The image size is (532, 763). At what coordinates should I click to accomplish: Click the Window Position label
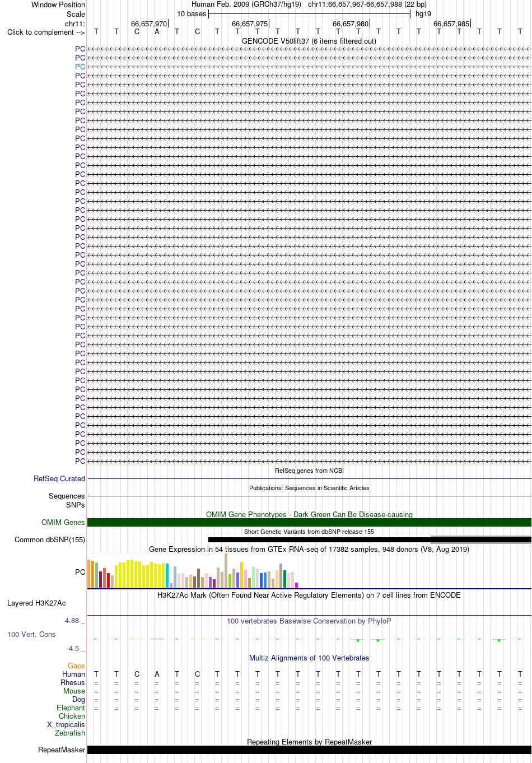(58, 4)
